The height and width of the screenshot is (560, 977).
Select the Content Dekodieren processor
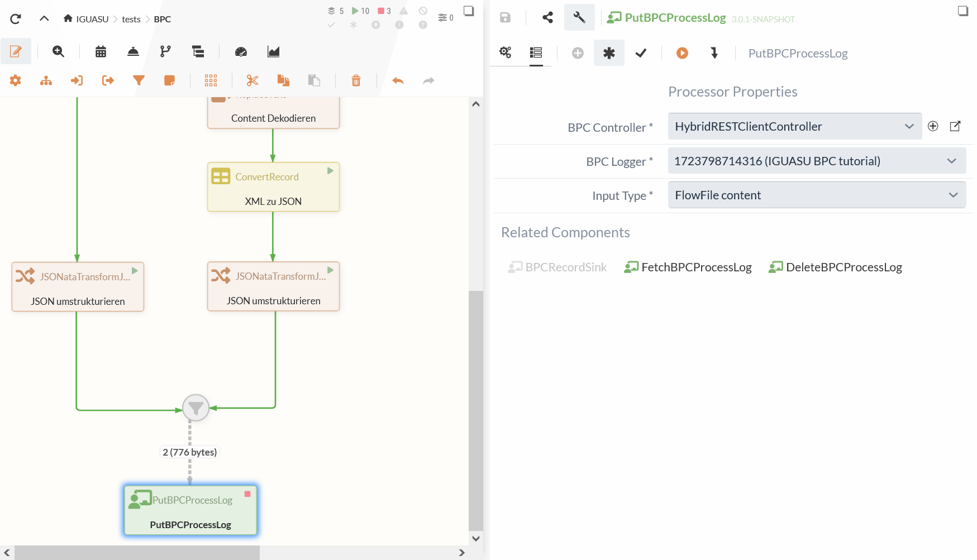273,113
